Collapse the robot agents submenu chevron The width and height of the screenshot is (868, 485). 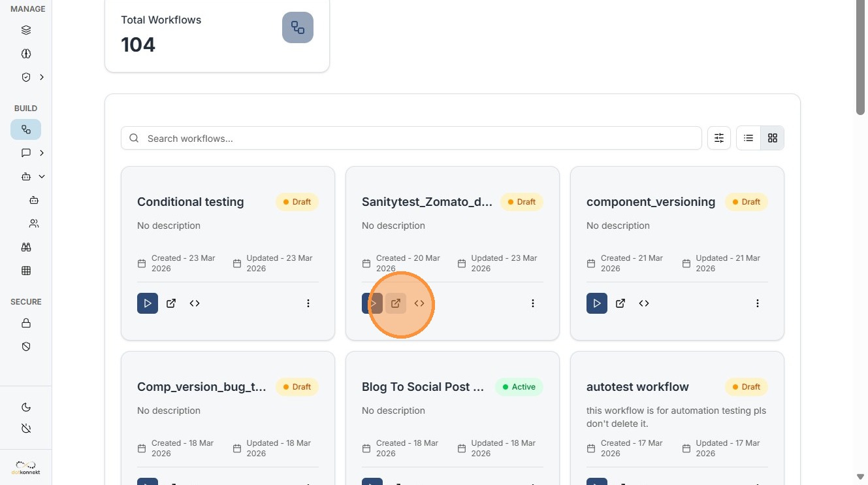(42, 176)
